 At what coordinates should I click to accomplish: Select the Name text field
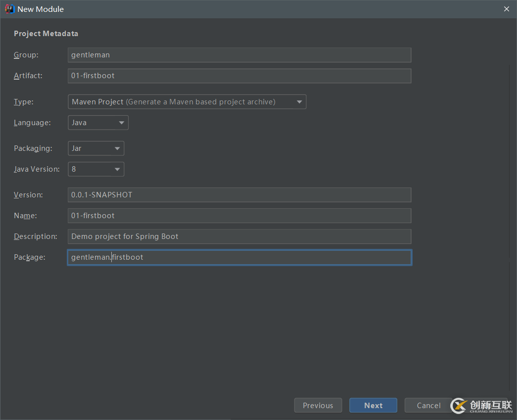point(239,216)
